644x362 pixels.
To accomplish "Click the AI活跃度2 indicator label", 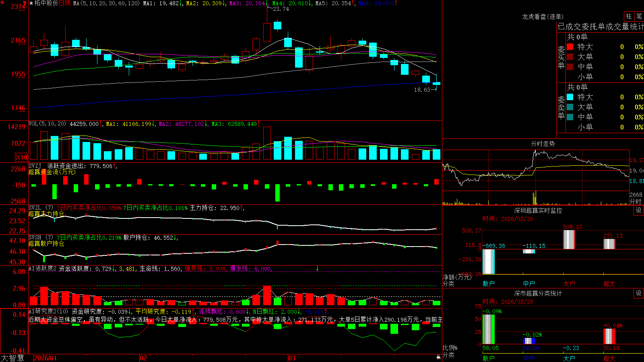I will (42, 268).
